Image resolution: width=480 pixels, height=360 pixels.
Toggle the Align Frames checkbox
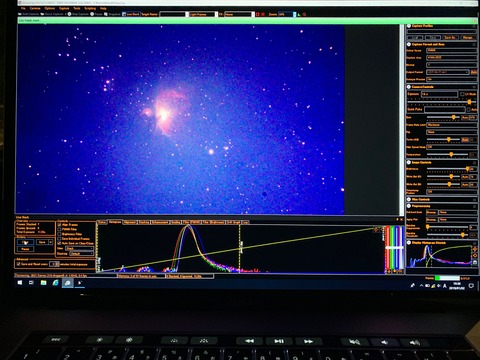59,225
